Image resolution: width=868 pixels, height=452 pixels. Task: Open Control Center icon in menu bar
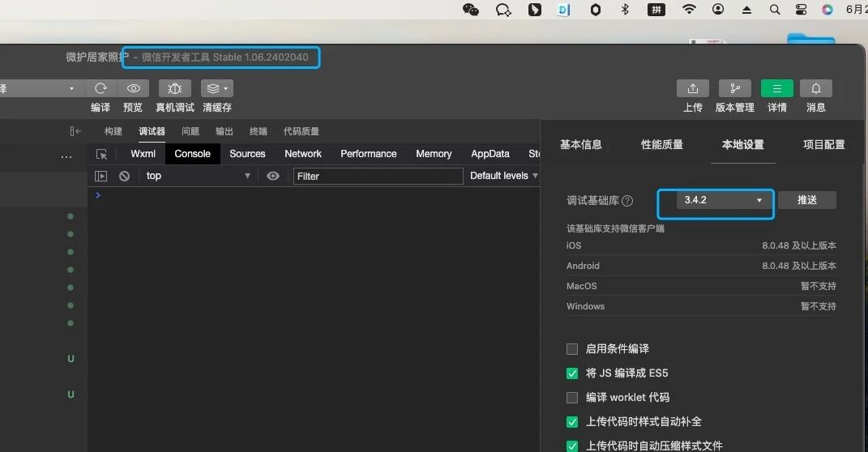[801, 10]
